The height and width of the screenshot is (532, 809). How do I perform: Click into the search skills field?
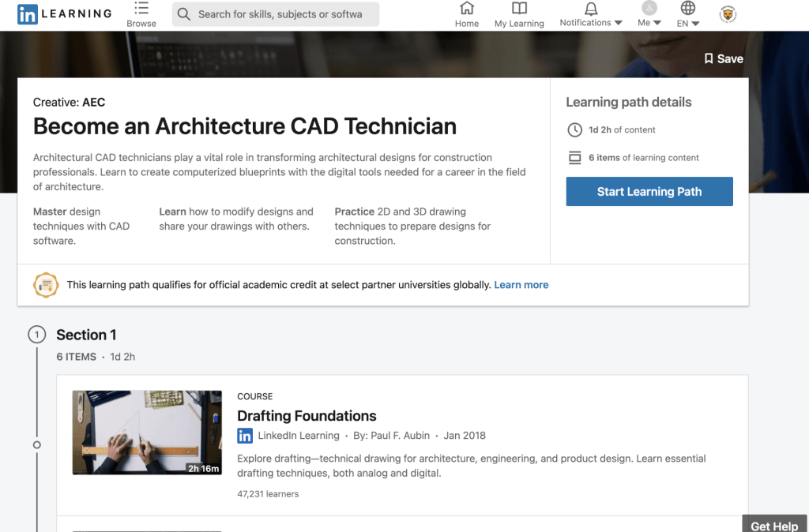pos(276,14)
